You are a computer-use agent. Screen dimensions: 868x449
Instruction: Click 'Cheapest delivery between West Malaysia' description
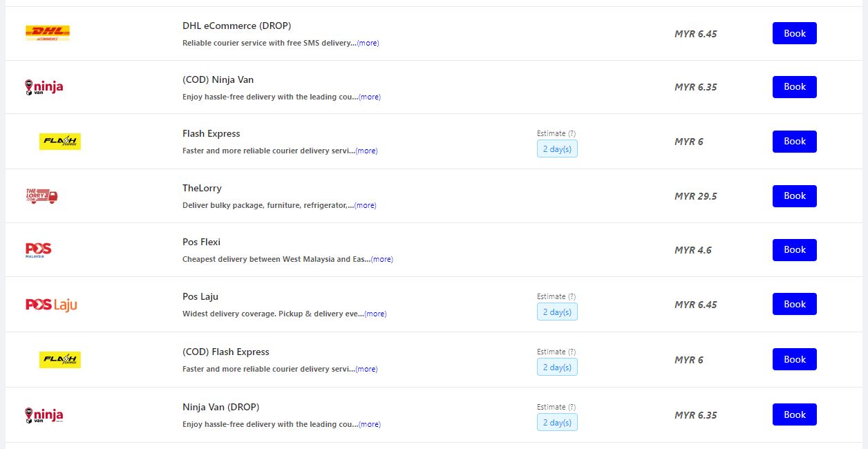point(276,259)
